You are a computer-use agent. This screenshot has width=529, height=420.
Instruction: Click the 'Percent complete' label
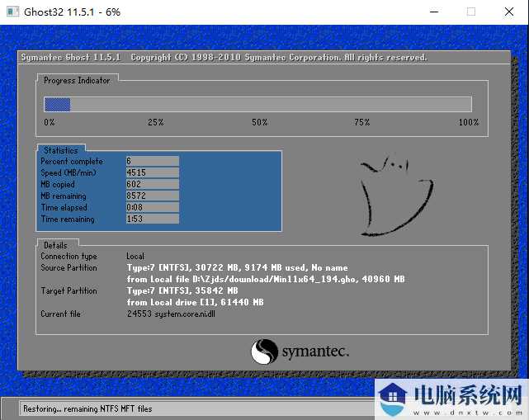tap(72, 162)
